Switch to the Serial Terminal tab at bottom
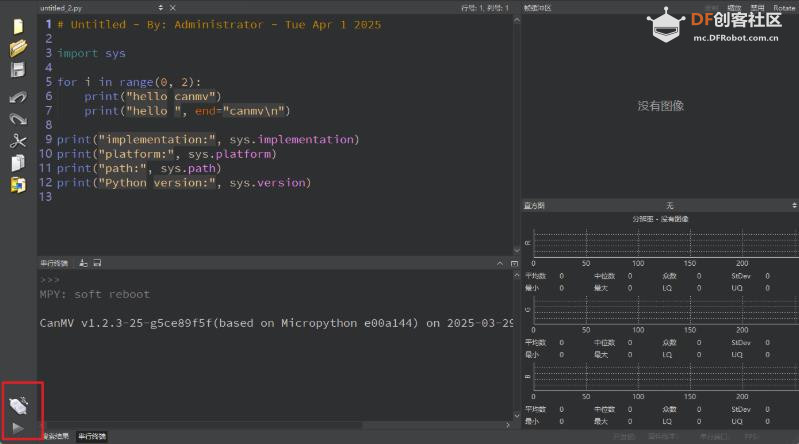 [92, 437]
